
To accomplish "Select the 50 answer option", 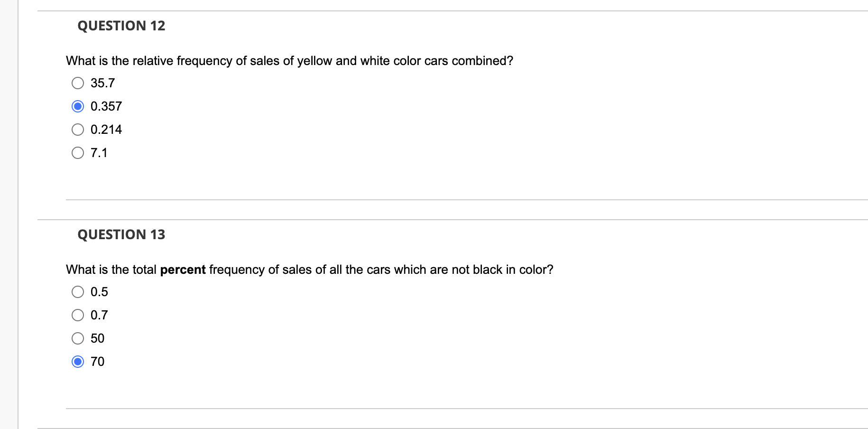I will pos(78,338).
